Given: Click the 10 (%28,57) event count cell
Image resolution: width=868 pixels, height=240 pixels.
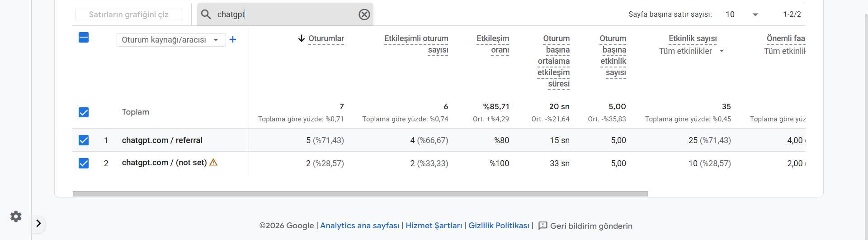Looking at the screenshot, I should click(x=710, y=163).
